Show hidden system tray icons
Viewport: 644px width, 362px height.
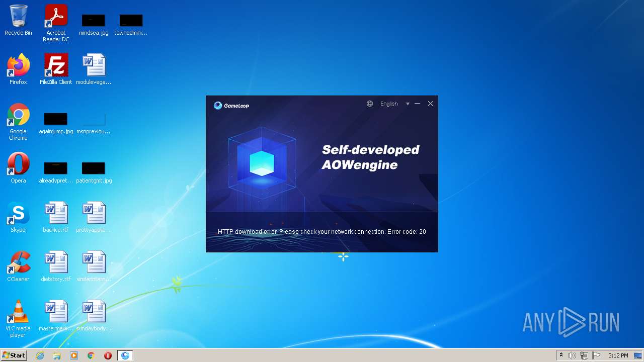pyautogui.click(x=561, y=355)
